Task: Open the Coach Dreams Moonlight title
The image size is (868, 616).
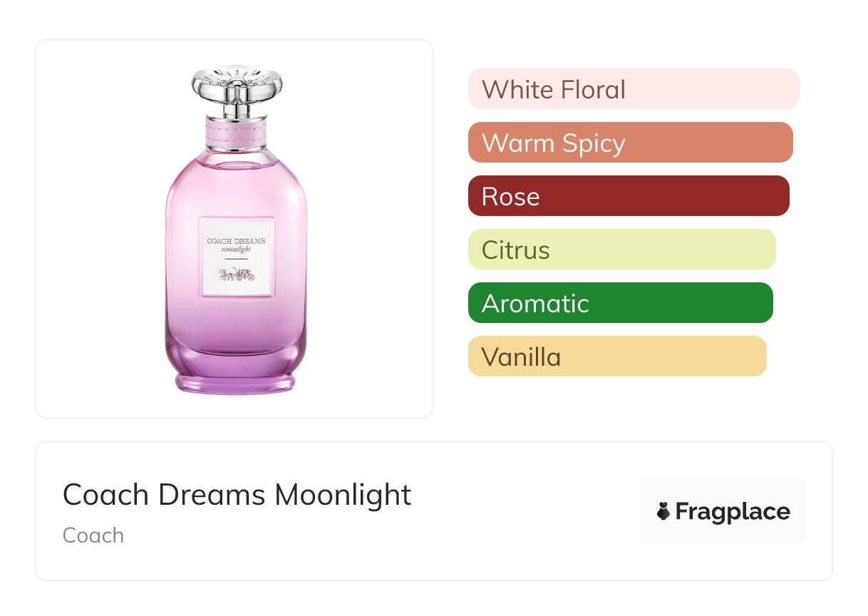Action: tap(237, 494)
